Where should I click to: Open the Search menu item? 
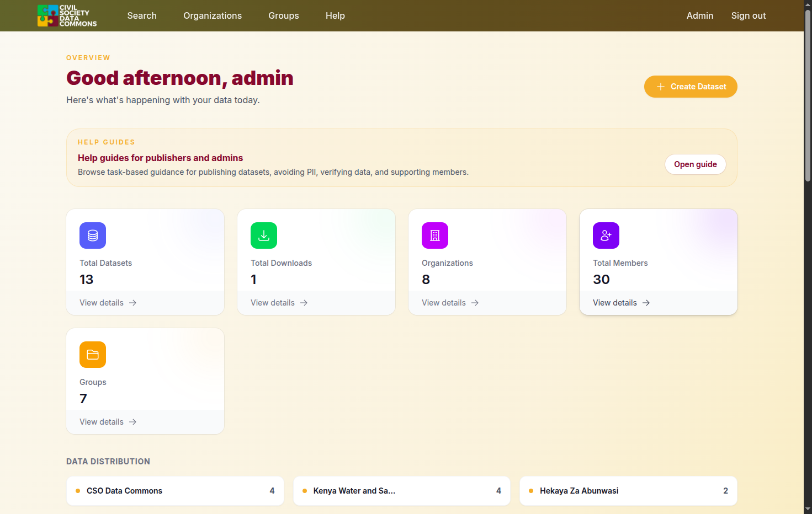[142, 15]
